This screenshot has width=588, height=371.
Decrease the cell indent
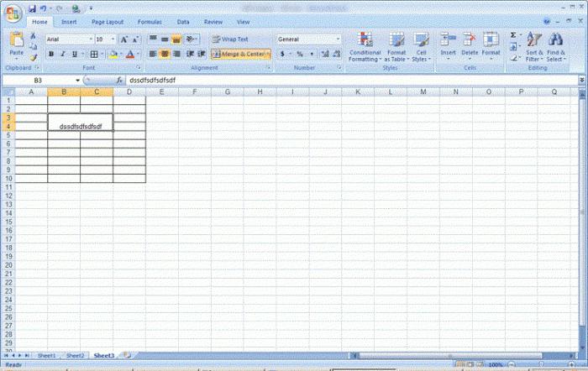point(190,55)
